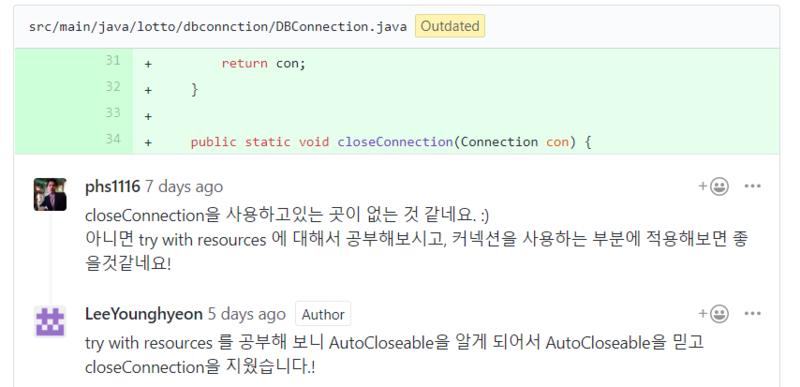Open options menu on LeeYounghyeon's comment
The width and height of the screenshot is (800, 387).
pos(753,313)
